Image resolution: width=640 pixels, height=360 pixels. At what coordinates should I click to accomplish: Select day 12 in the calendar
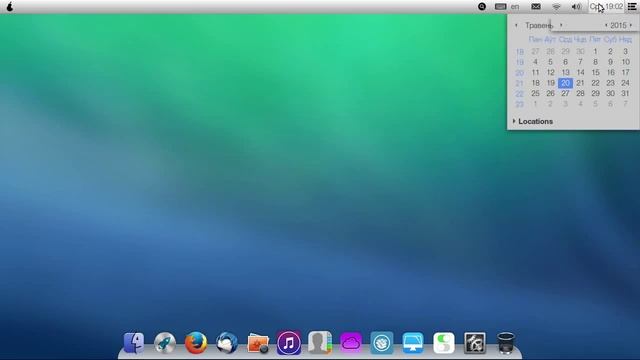(550, 72)
